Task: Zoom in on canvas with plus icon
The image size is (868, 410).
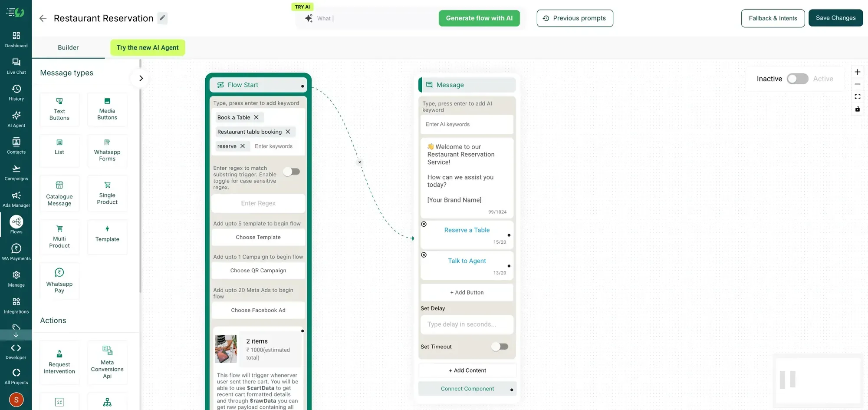Action: (x=857, y=72)
